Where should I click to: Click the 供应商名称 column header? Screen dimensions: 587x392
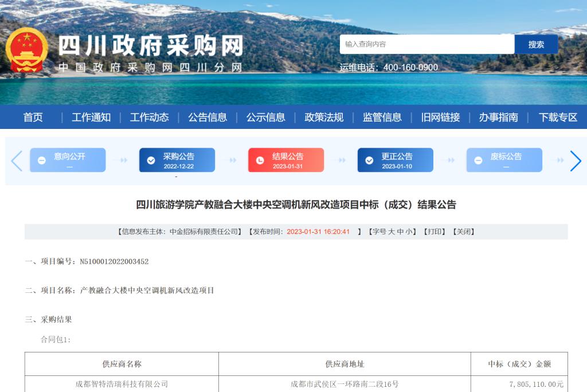[x=122, y=364]
